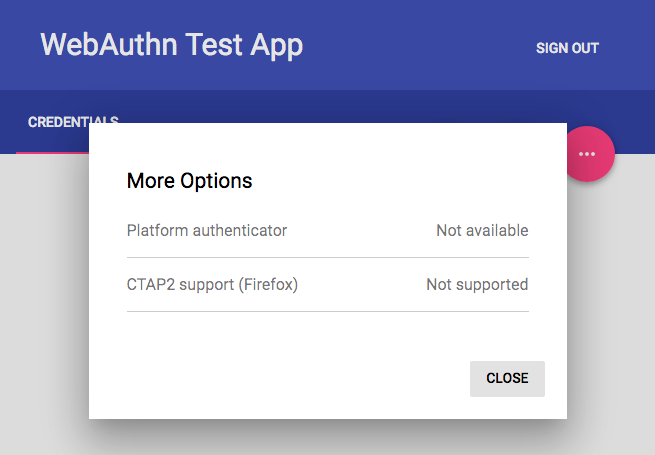Select the More Options dialog heading
The width and height of the screenshot is (655, 455).
(189, 181)
